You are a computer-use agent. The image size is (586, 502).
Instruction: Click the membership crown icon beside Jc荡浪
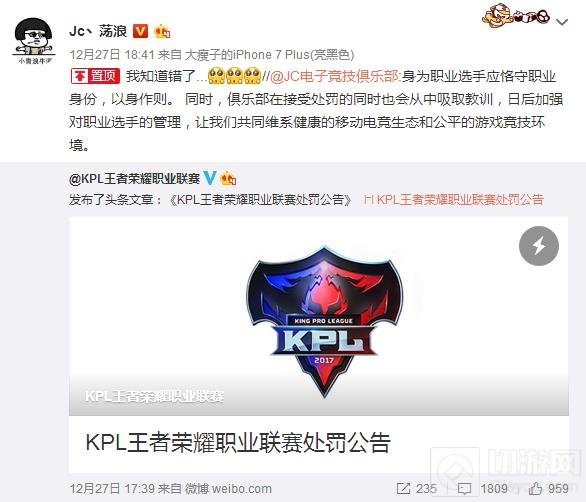162,31
